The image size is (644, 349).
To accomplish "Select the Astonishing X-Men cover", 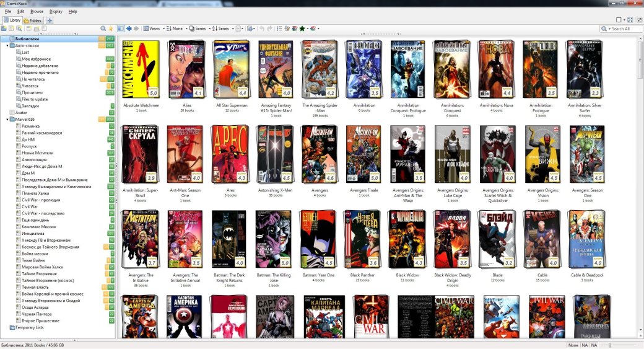I will (x=275, y=154).
